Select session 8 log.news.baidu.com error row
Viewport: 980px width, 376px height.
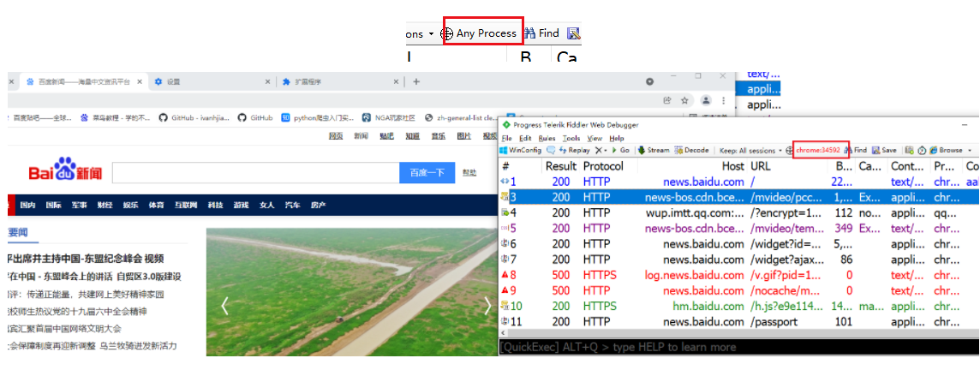coord(738,275)
